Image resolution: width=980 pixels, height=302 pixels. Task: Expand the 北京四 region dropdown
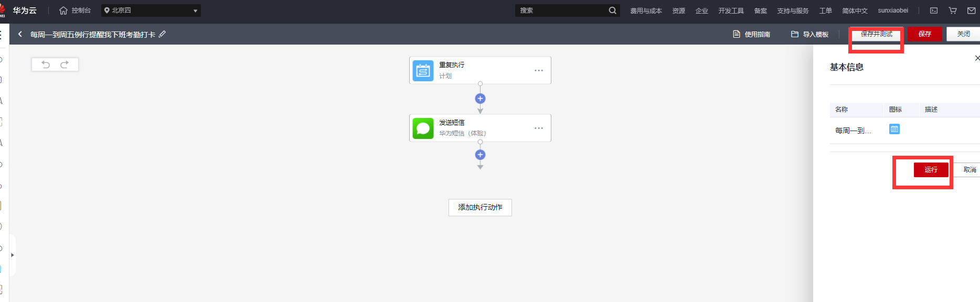(x=151, y=10)
